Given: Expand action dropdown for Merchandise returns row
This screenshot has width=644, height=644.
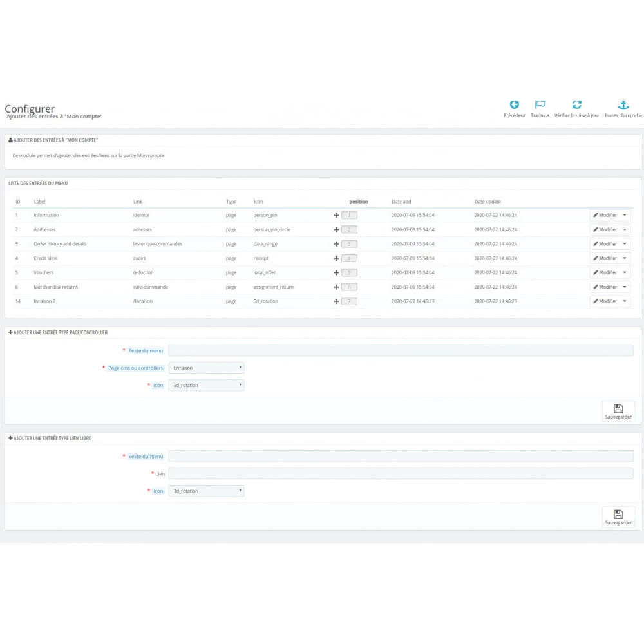Looking at the screenshot, I should tap(625, 287).
